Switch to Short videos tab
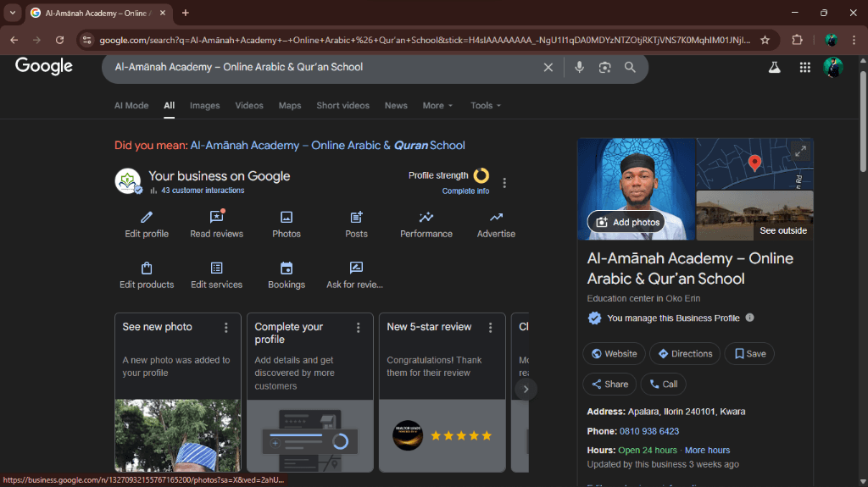The height and width of the screenshot is (487, 868). 342,105
